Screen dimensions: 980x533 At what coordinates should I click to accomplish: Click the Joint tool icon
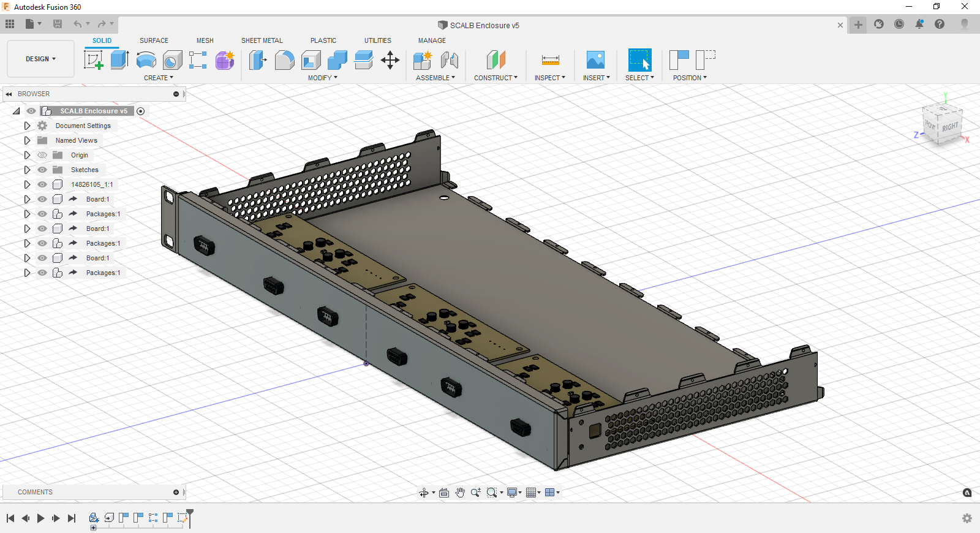point(450,60)
